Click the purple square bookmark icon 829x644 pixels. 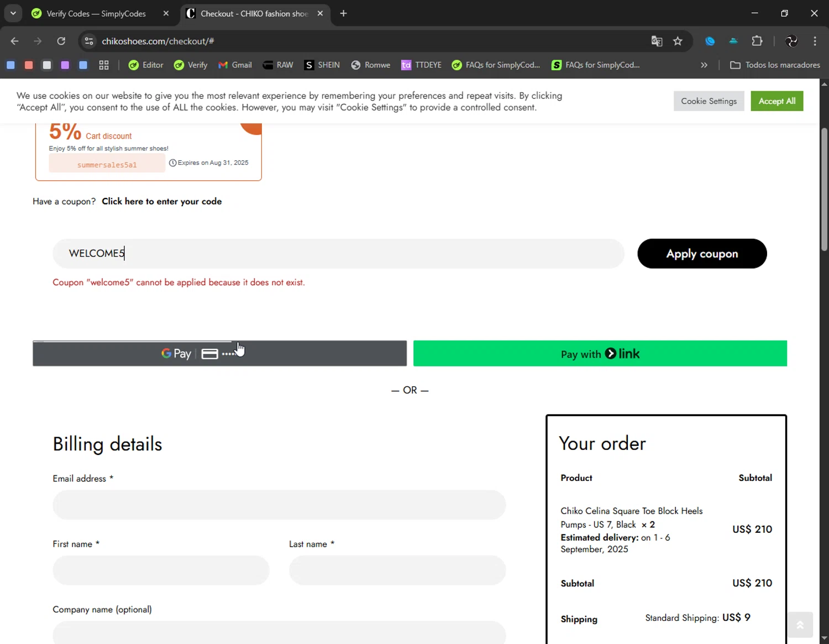(x=65, y=65)
